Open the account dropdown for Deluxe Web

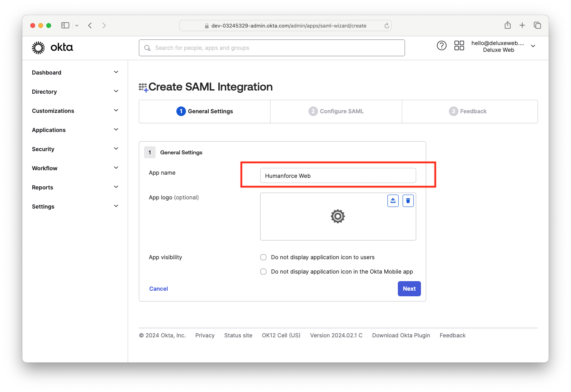pyautogui.click(x=503, y=46)
